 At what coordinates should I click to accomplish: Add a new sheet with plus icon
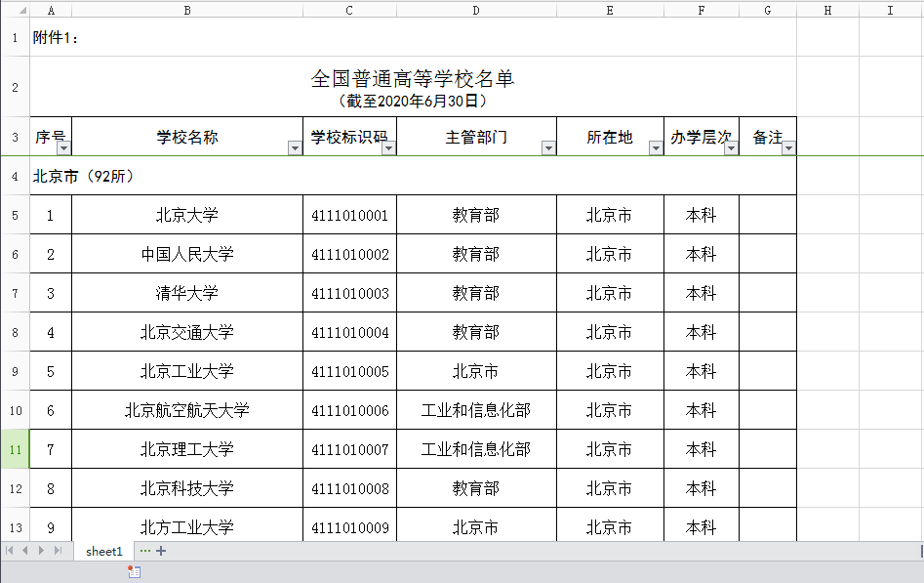[161, 551]
